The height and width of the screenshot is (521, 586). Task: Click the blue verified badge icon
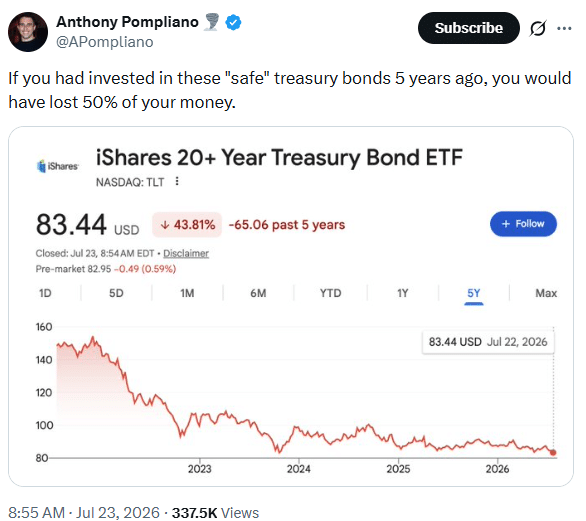click(x=233, y=22)
